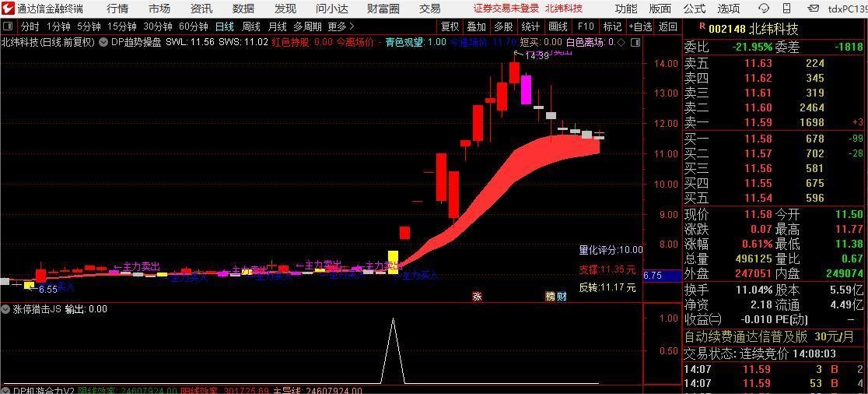Expand the 涨停猎击JS indicator dropdown arrow
This screenshot has width=868, height=394.
[7, 309]
